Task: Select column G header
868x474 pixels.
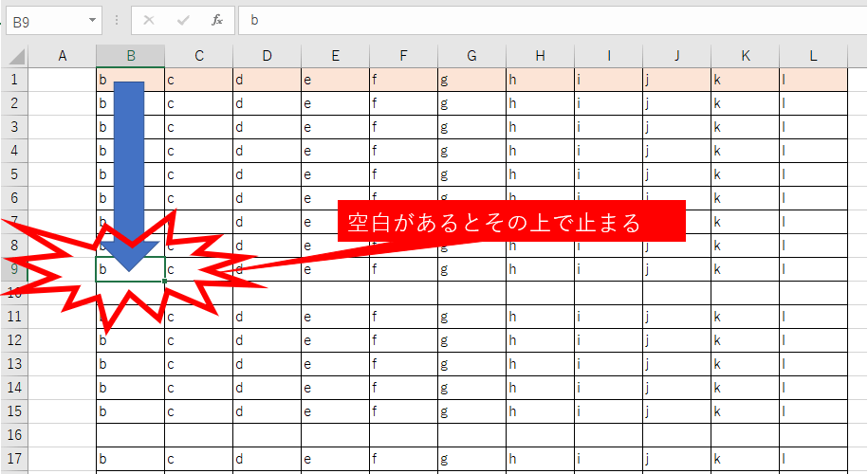Action: click(471, 56)
